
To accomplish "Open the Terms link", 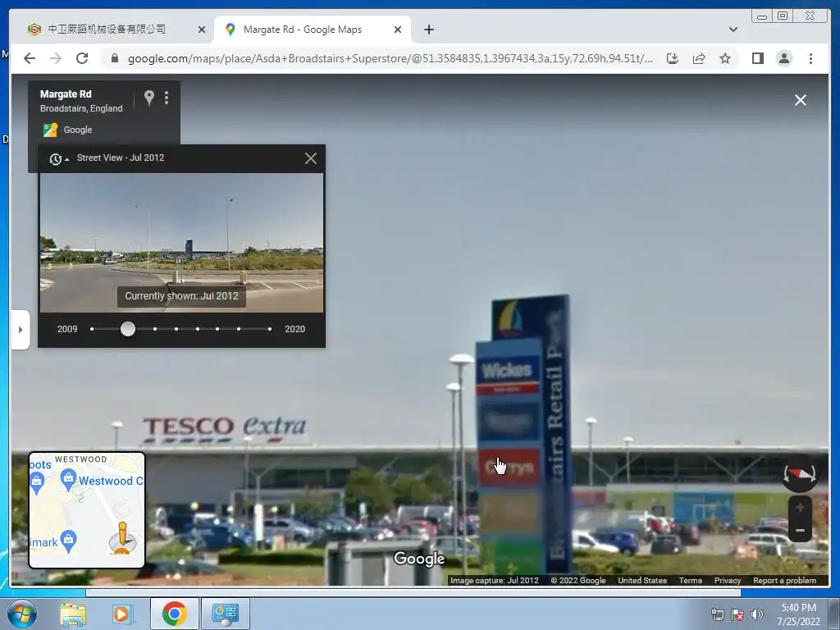I will (x=690, y=580).
